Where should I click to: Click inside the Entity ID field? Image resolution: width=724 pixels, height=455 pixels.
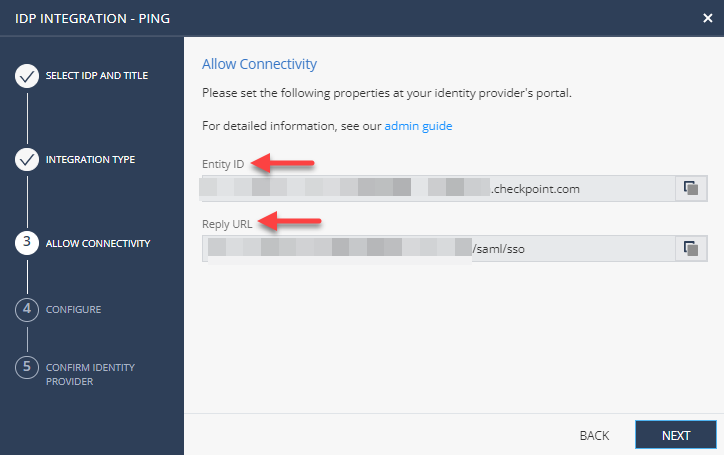[x=435, y=188]
